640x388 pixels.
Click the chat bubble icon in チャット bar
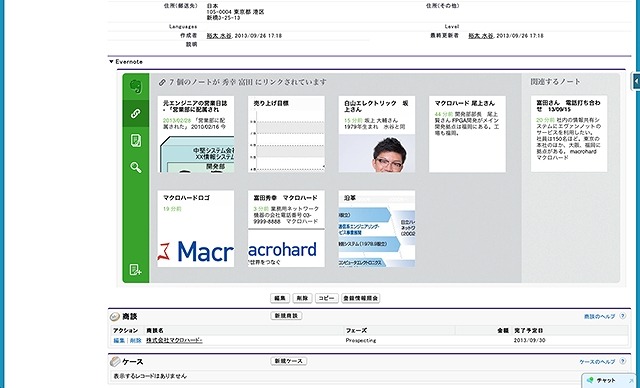point(589,380)
